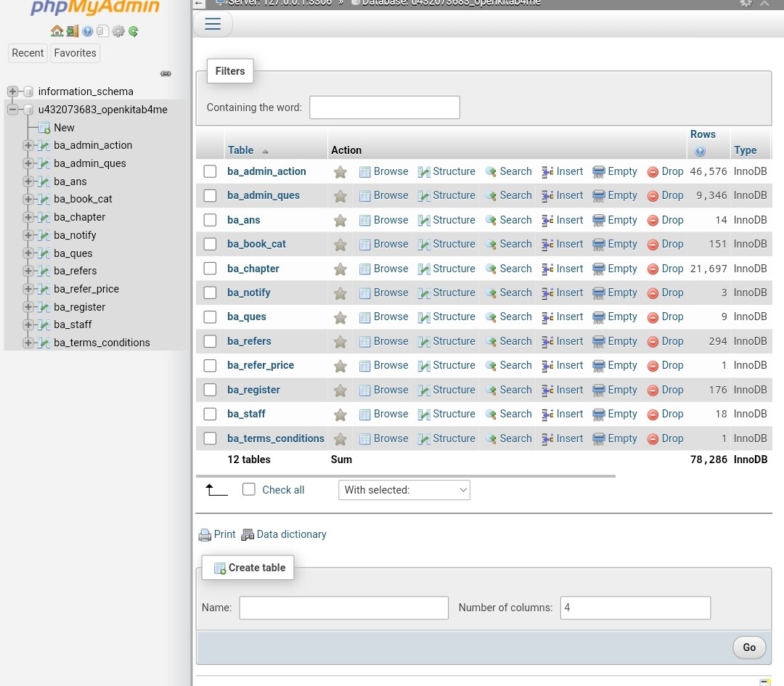The image size is (784, 686).
Task: Enable the Check all checkbox
Action: [249, 489]
